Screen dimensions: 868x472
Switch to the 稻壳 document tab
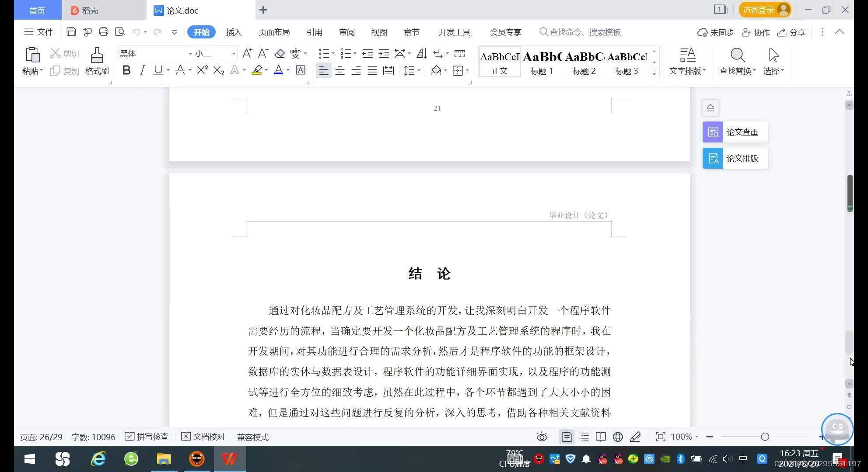pos(104,10)
